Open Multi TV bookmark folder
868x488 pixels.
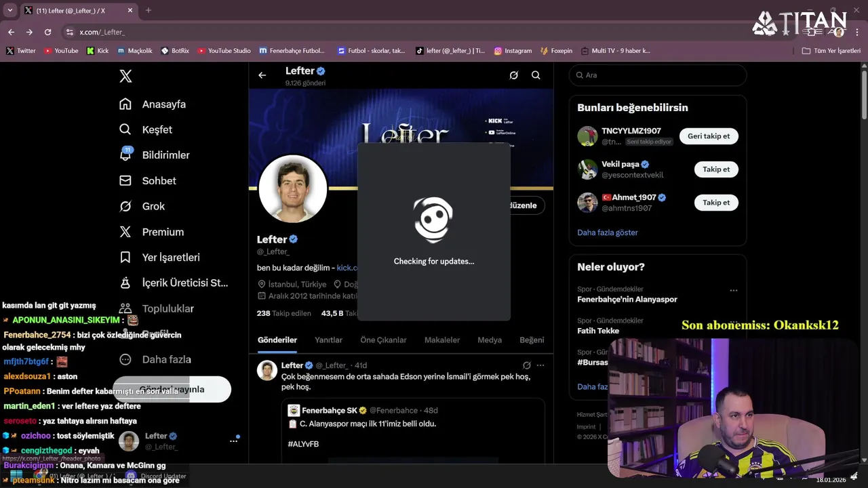point(616,51)
